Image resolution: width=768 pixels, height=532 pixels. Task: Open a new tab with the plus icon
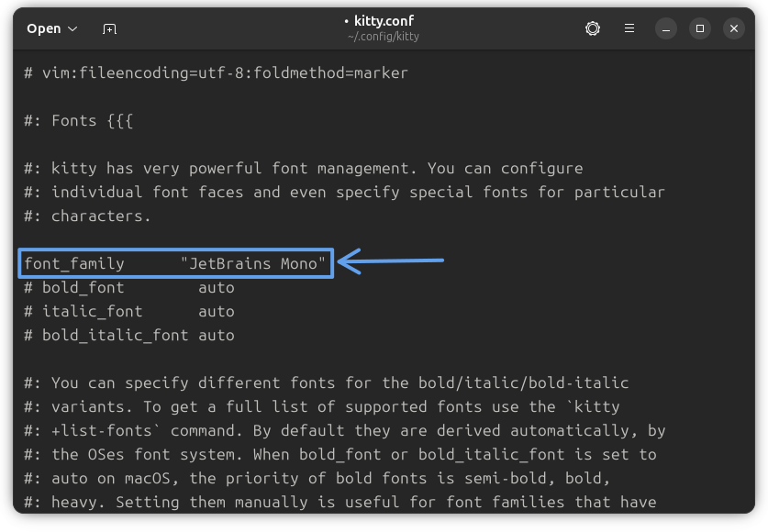[x=108, y=28]
